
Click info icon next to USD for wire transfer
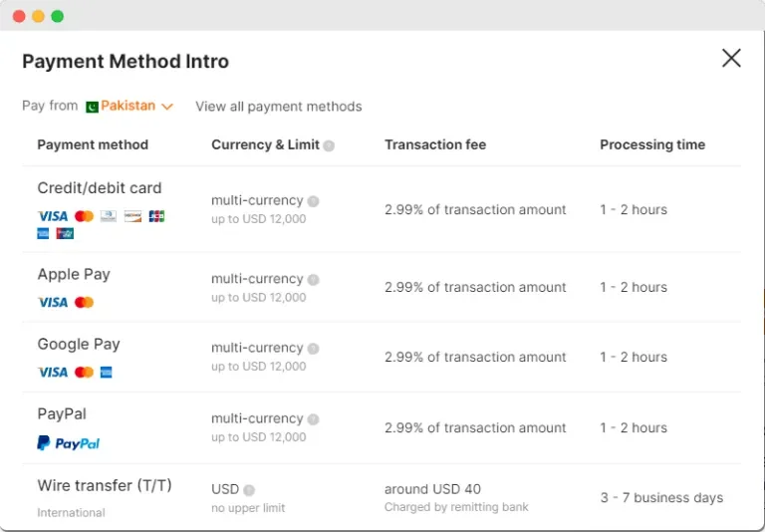tap(249, 490)
